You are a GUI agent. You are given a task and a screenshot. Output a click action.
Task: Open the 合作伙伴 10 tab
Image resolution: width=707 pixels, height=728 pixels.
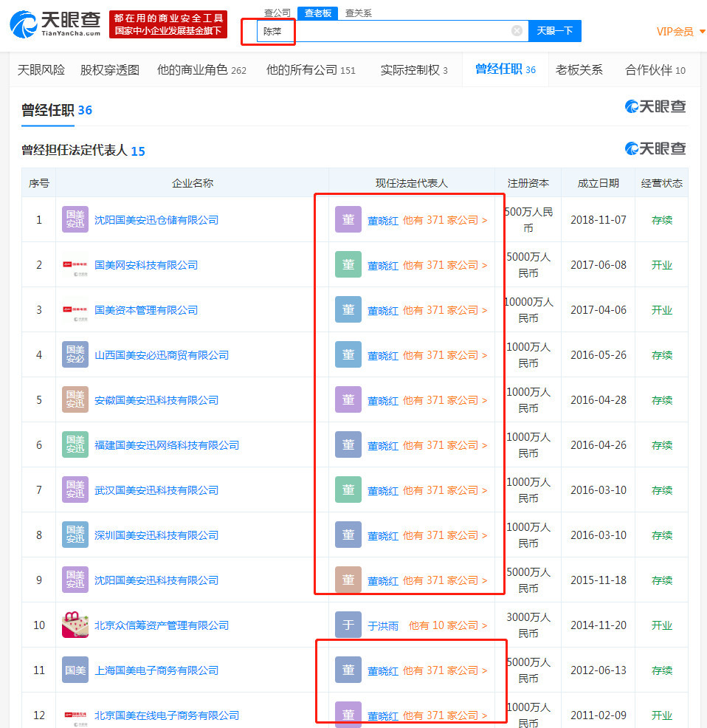655,70
